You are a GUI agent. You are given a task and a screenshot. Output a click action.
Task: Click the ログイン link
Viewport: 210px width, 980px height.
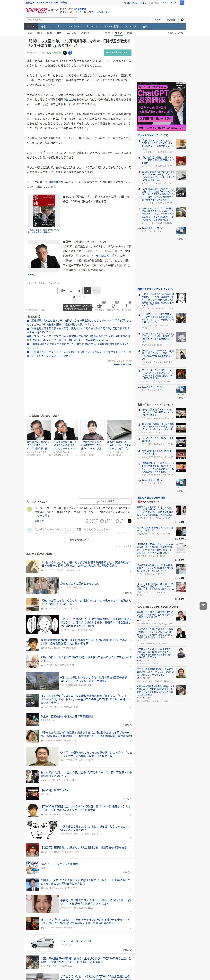click(x=64, y=12)
